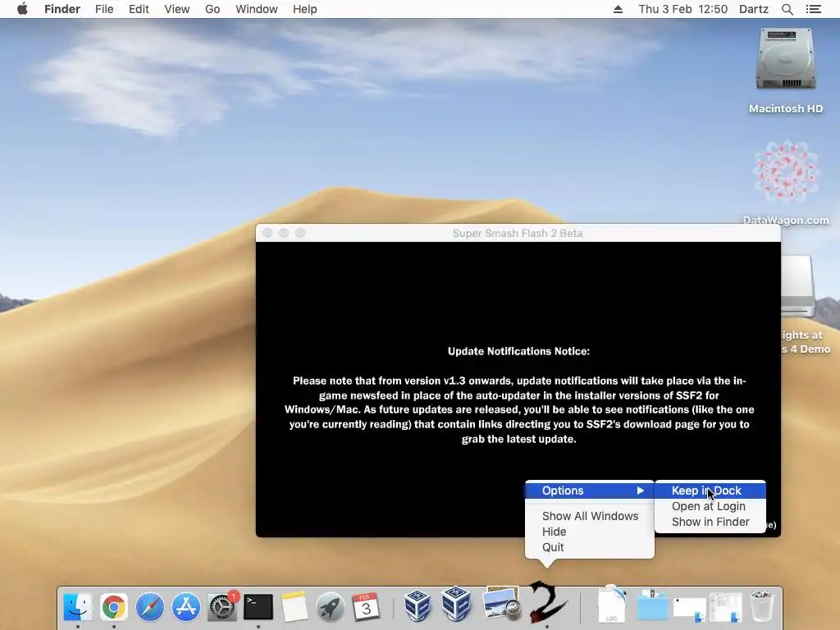Open the Apple menu

[22, 9]
